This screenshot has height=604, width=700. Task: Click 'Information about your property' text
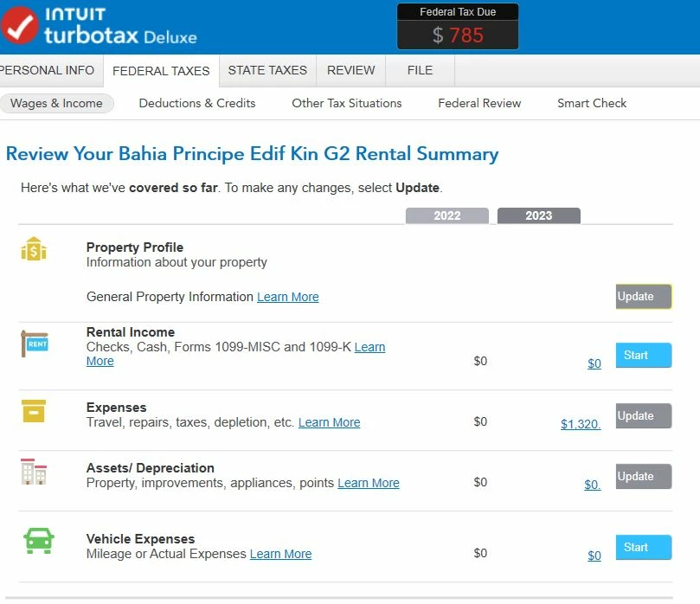click(177, 262)
